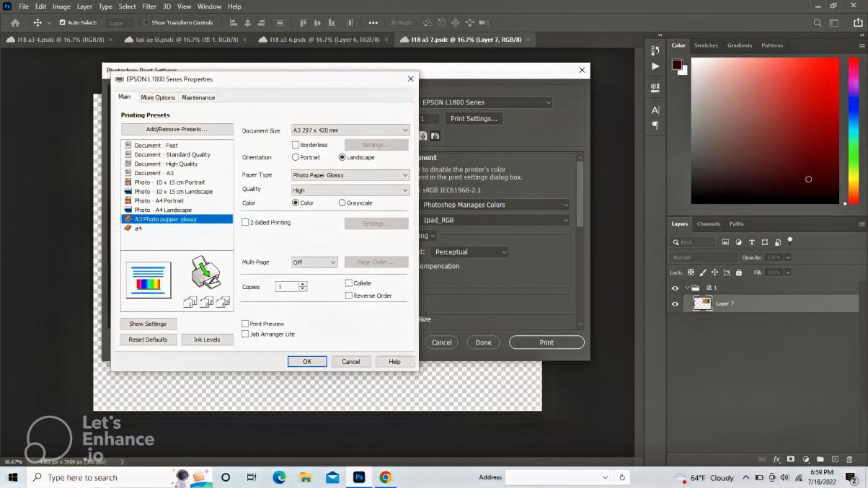
Task: Enable the Borderless checkbox
Action: (x=296, y=145)
